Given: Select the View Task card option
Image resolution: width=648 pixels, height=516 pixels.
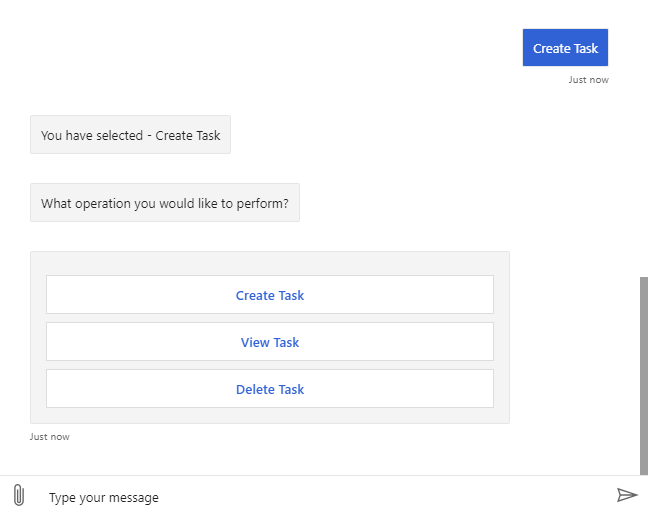Looking at the screenshot, I should tap(270, 342).
